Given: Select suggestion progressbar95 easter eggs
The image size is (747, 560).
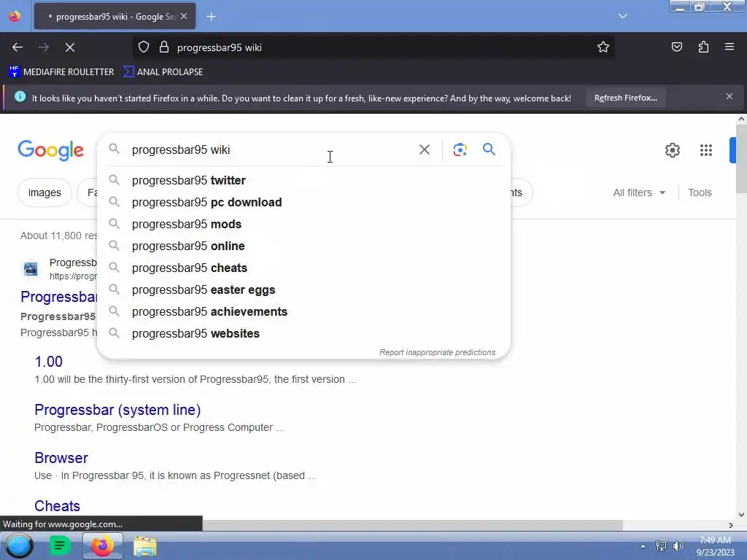Looking at the screenshot, I should 303,290.
